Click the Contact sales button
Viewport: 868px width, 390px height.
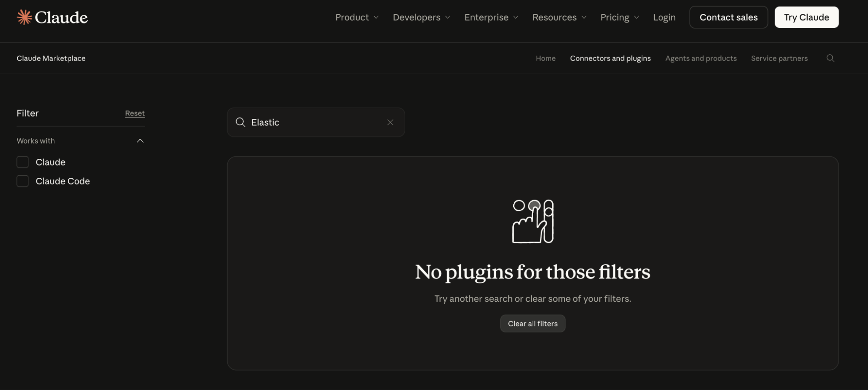pyautogui.click(x=729, y=17)
